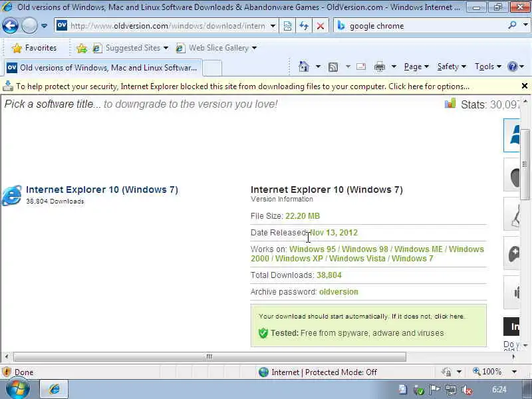Click the RSS Feeds icon

(x=333, y=67)
